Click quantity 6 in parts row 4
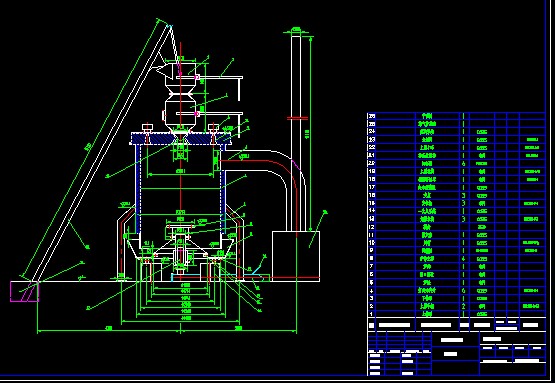The width and height of the screenshot is (555, 383). [464, 291]
